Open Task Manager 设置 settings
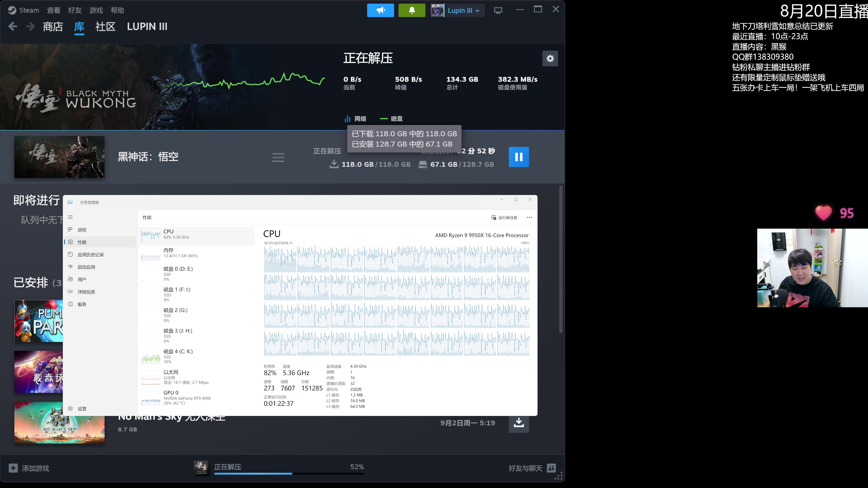The image size is (868, 488). pos(100,409)
